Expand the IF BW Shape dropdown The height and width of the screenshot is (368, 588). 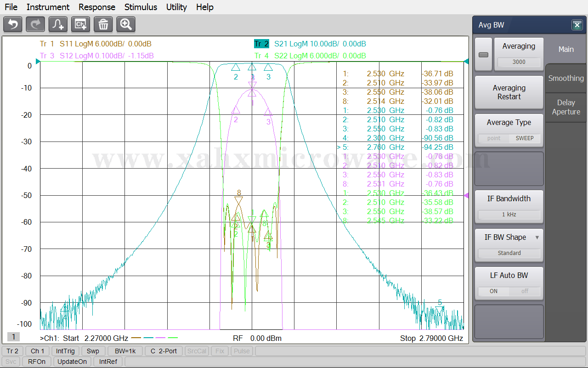(537, 238)
